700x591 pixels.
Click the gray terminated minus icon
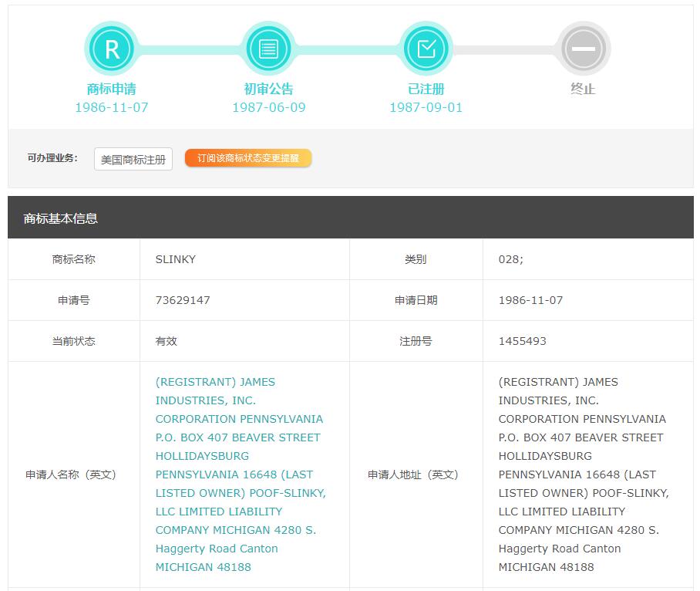click(584, 49)
